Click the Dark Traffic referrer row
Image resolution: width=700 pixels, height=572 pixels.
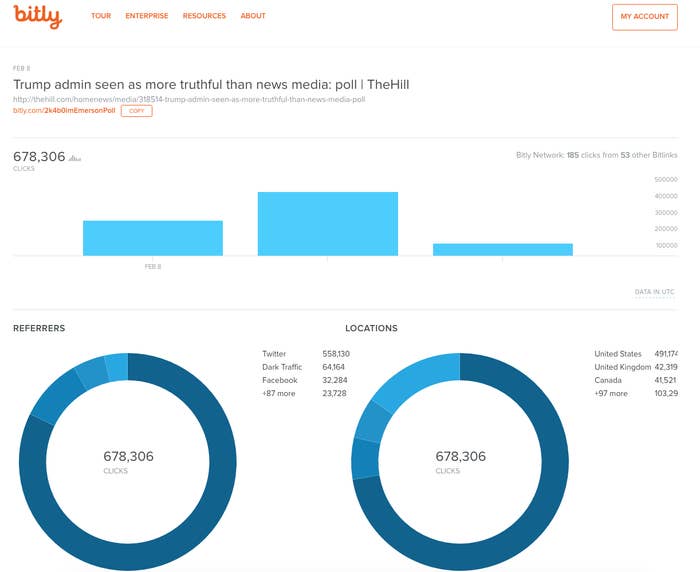click(306, 367)
